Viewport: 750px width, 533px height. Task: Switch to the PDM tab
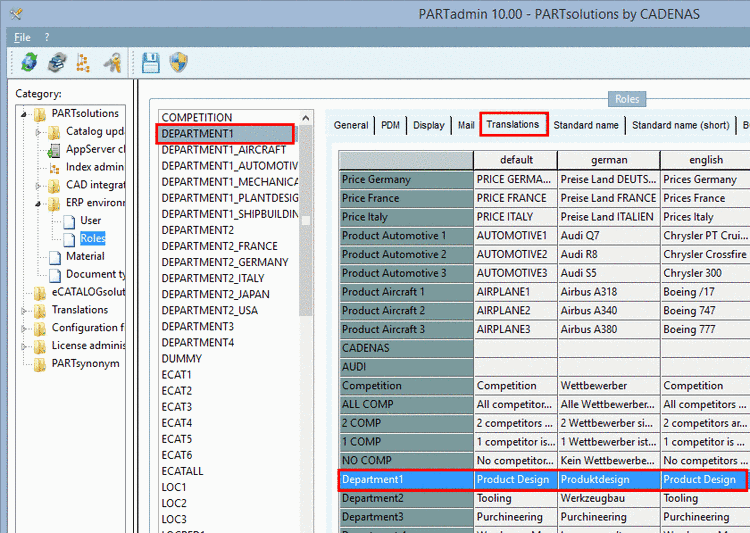(390, 125)
